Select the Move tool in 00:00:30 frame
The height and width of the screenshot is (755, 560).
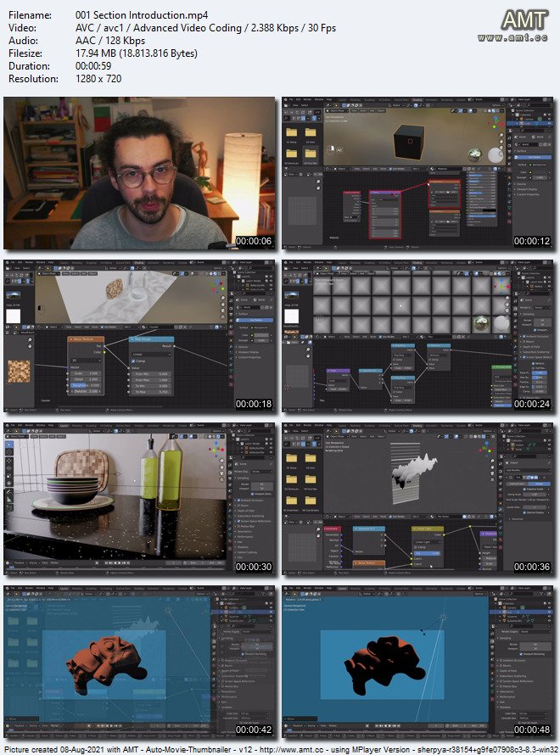9,461
